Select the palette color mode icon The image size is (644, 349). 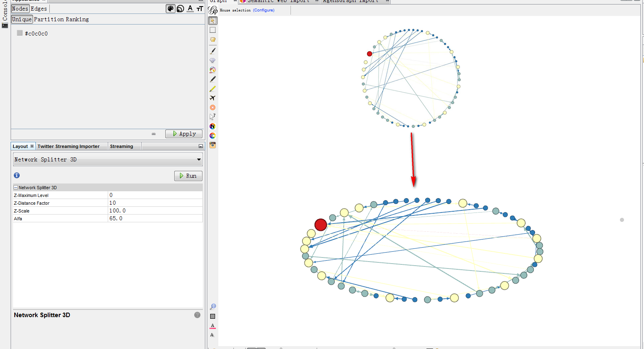pos(171,9)
